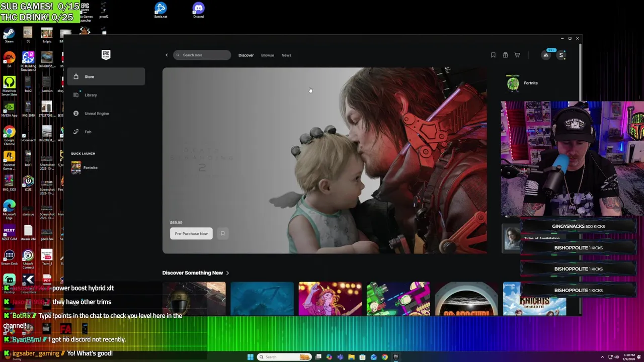The image size is (644, 362).
Task: Open File Explorer from taskbar
Action: [x=351, y=357]
